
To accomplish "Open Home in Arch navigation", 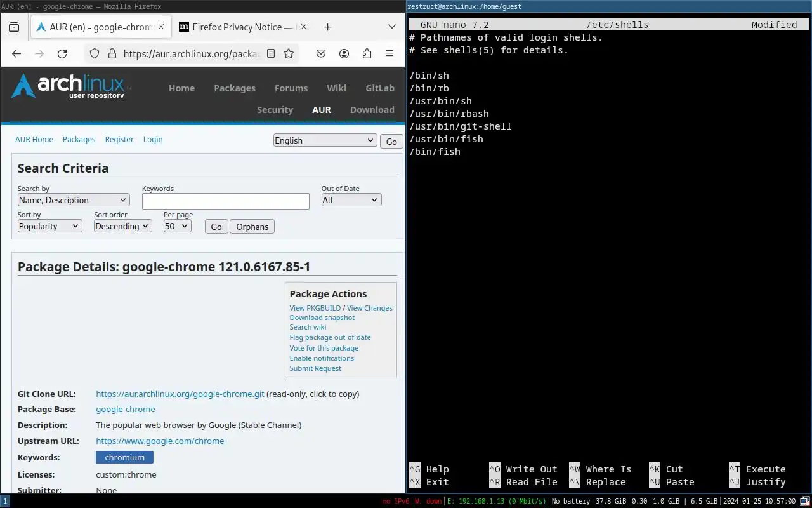I will coord(181,88).
